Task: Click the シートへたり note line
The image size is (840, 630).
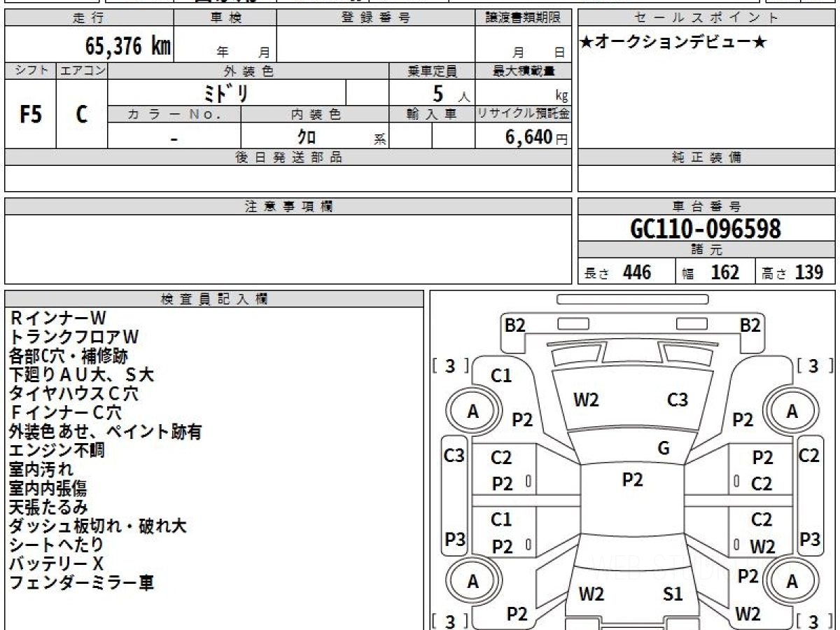Action: 57,545
